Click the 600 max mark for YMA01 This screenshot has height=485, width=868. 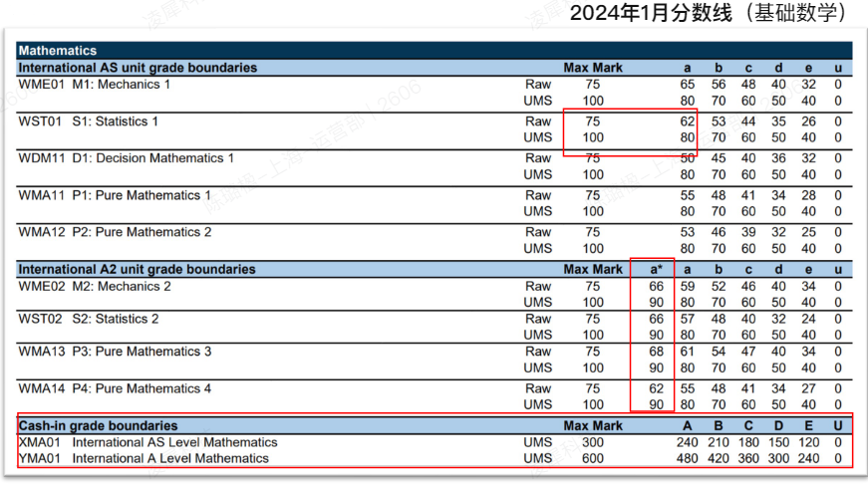point(593,458)
